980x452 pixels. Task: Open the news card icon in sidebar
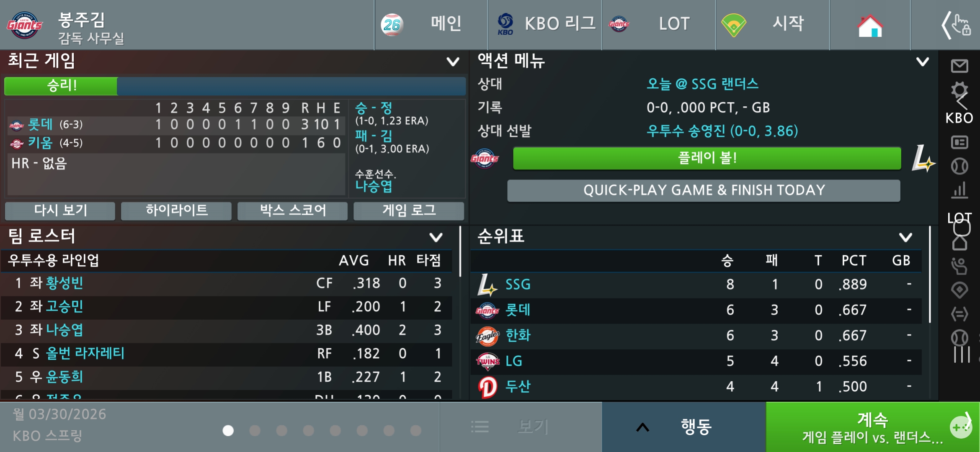(959, 142)
